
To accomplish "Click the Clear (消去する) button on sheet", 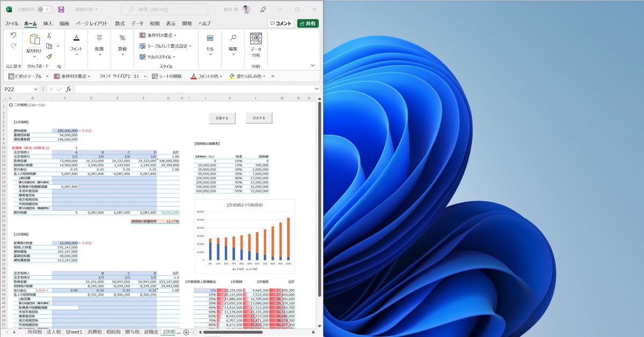I will 259,118.
